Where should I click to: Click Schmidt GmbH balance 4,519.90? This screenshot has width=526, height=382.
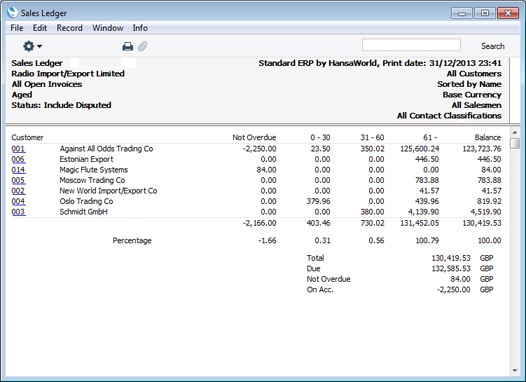[x=485, y=212]
